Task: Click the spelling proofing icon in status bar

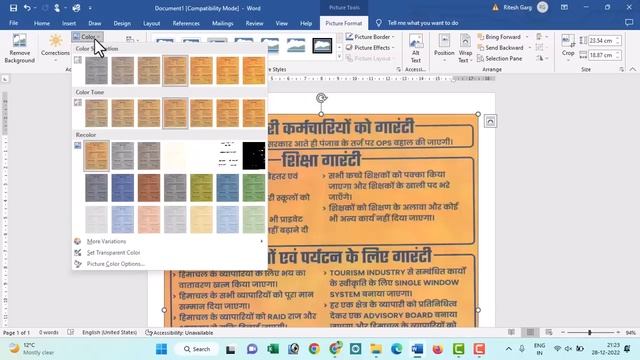Action: coord(71,332)
